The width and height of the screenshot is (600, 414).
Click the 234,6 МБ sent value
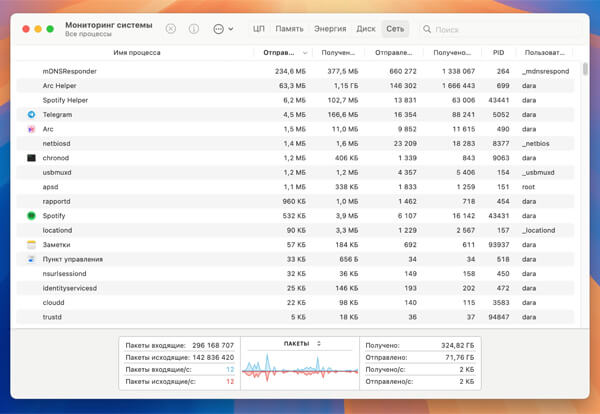(x=290, y=71)
